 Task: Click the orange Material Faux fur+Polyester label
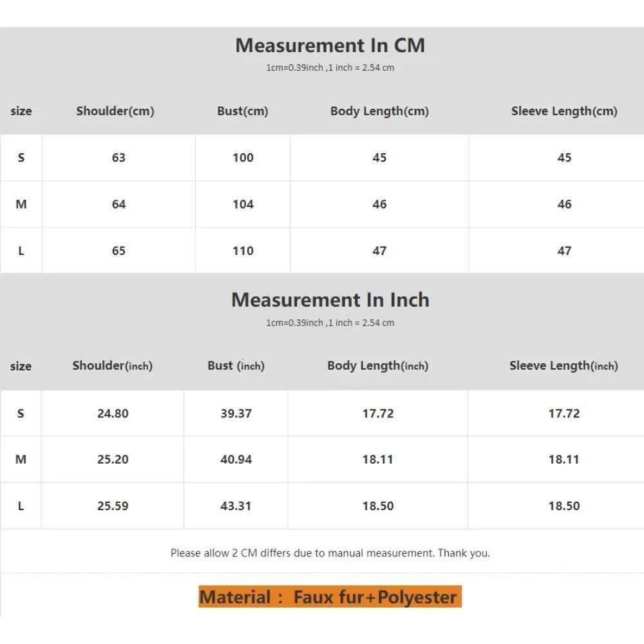[x=330, y=597]
